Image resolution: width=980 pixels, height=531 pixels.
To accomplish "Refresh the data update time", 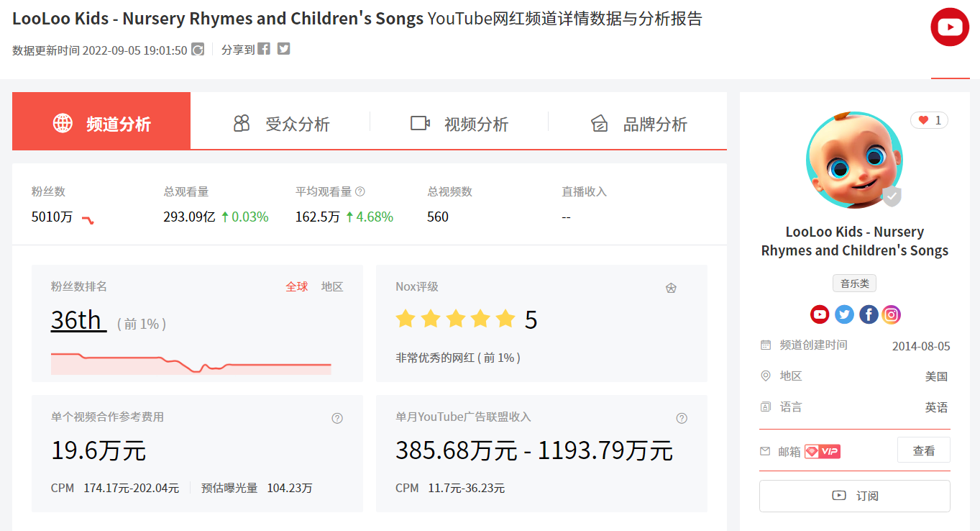I will [199, 49].
